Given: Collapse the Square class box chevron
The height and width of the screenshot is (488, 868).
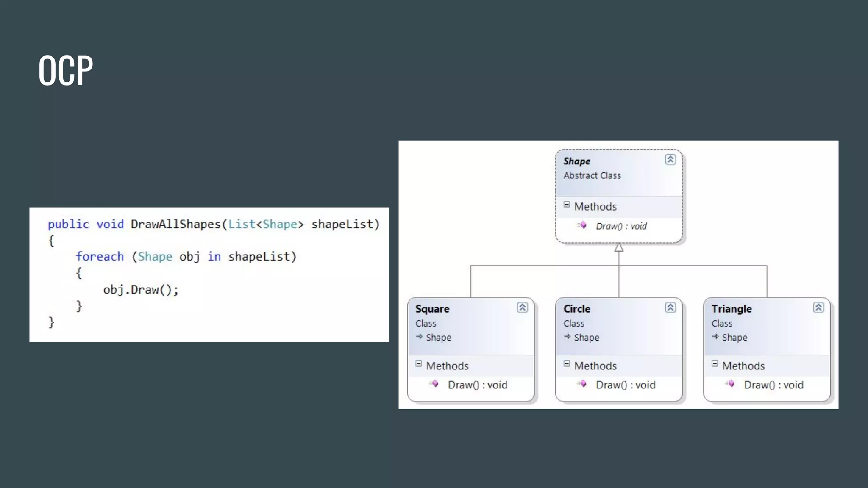Looking at the screenshot, I should coord(522,308).
